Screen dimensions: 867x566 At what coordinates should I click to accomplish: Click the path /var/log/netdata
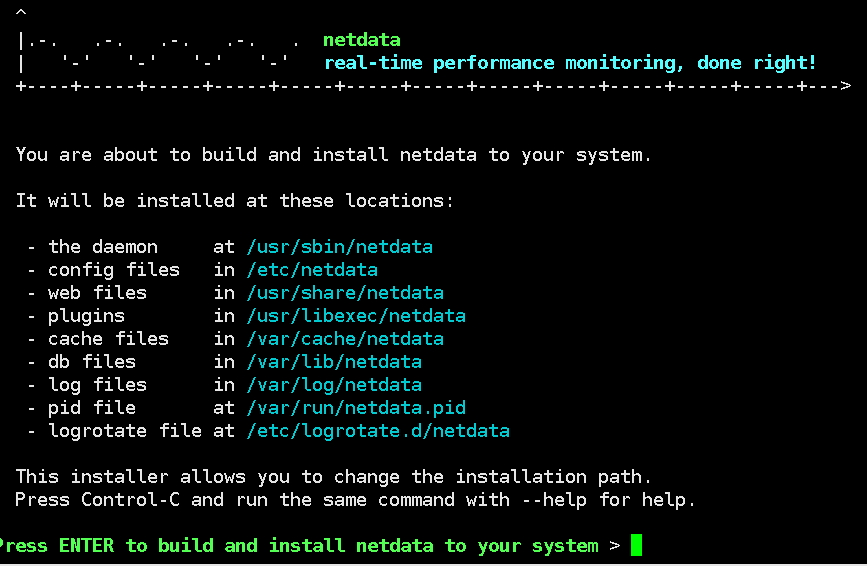click(x=334, y=385)
